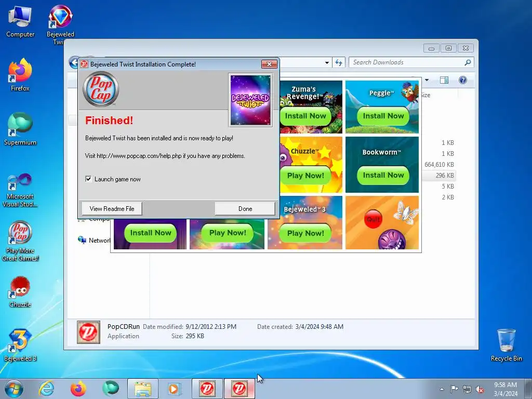Open the Chuzzle desktop shortcut
Image resolution: width=532 pixels, height=399 pixels.
coord(20,292)
